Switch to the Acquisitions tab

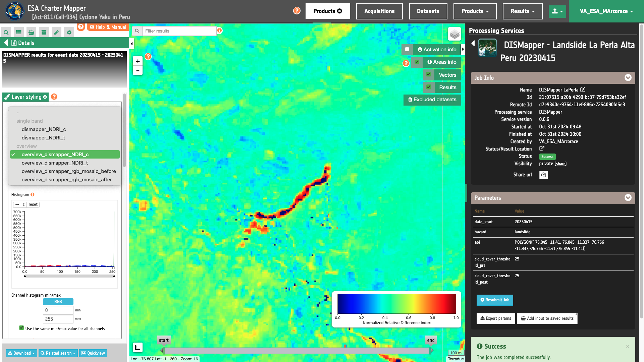[x=379, y=11]
